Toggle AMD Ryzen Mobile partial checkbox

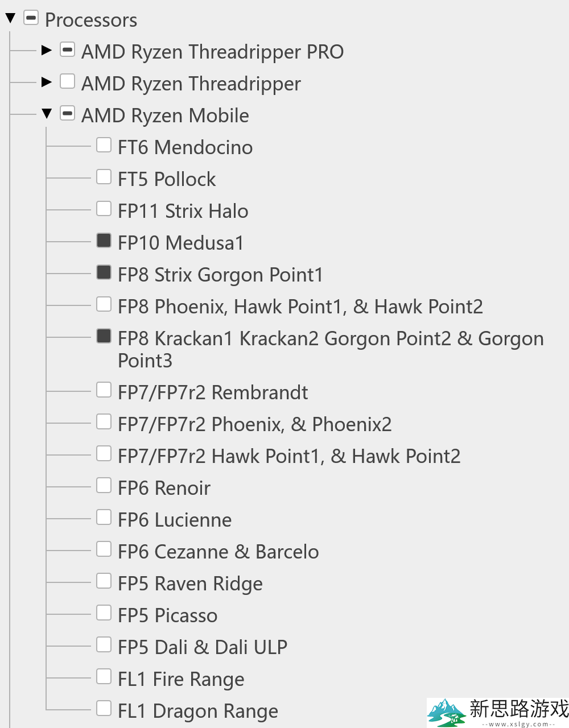click(x=68, y=113)
